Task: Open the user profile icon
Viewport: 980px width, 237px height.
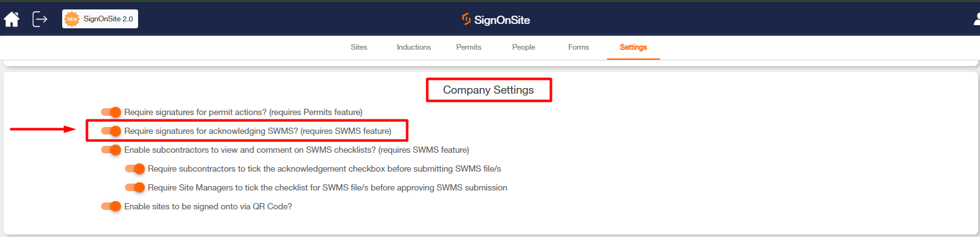Action: pyautogui.click(x=976, y=20)
